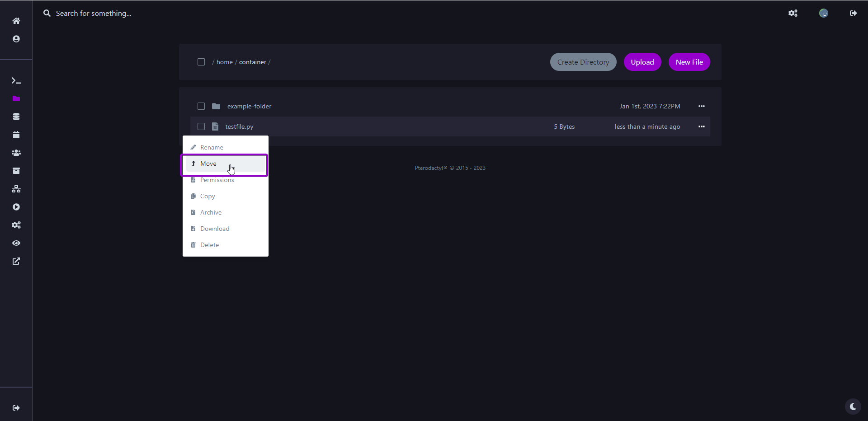Open the admin panel via the gears icon
This screenshot has height=421, width=868.
[793, 13]
